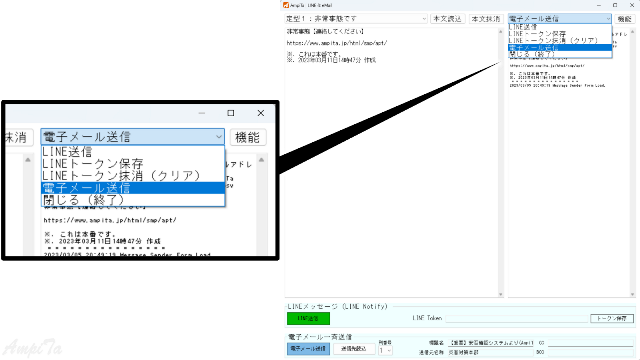Expand the 電子メール送信 function combo box arrow
640x360 pixels.
tap(608, 19)
